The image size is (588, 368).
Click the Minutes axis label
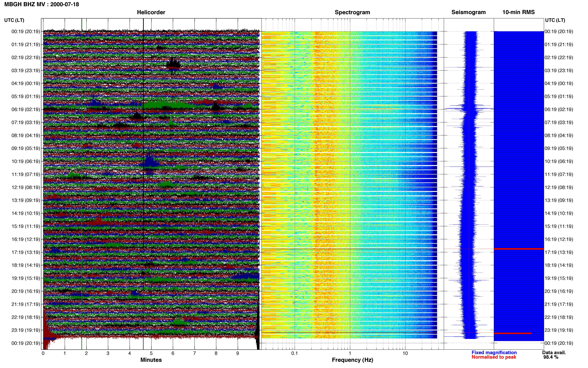(x=151, y=360)
